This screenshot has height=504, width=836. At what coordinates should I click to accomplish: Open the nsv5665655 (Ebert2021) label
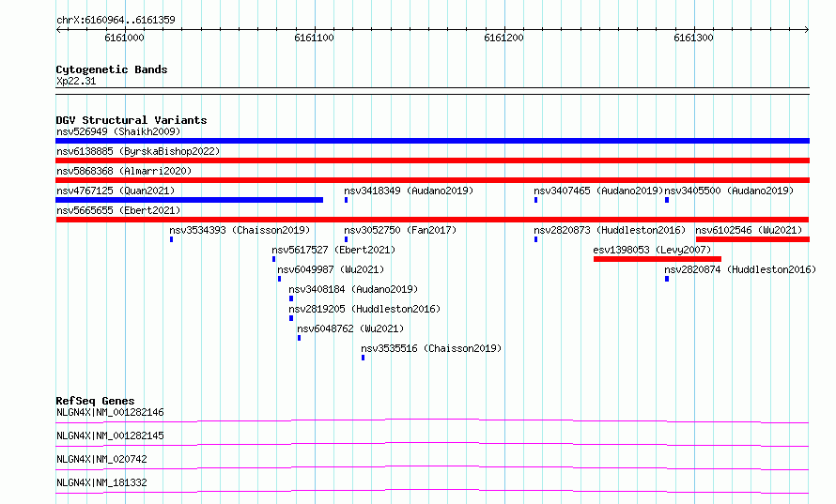pos(118,210)
